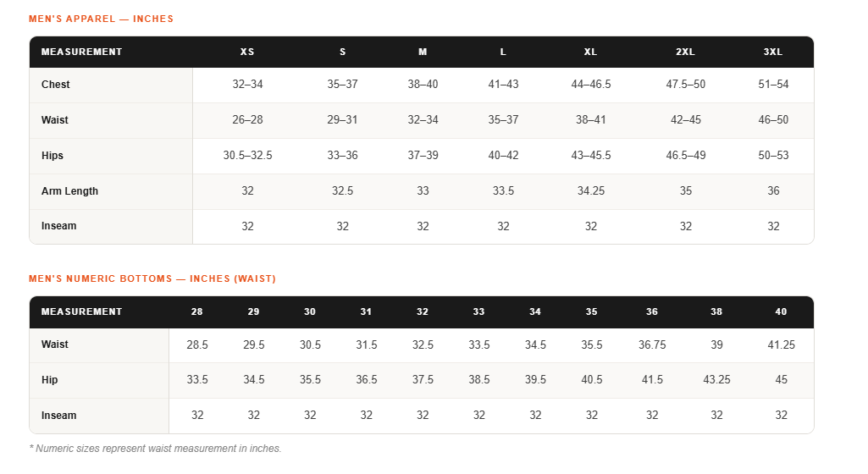868x474 pixels.
Task: Select the XS column header
Action: pyautogui.click(x=247, y=52)
